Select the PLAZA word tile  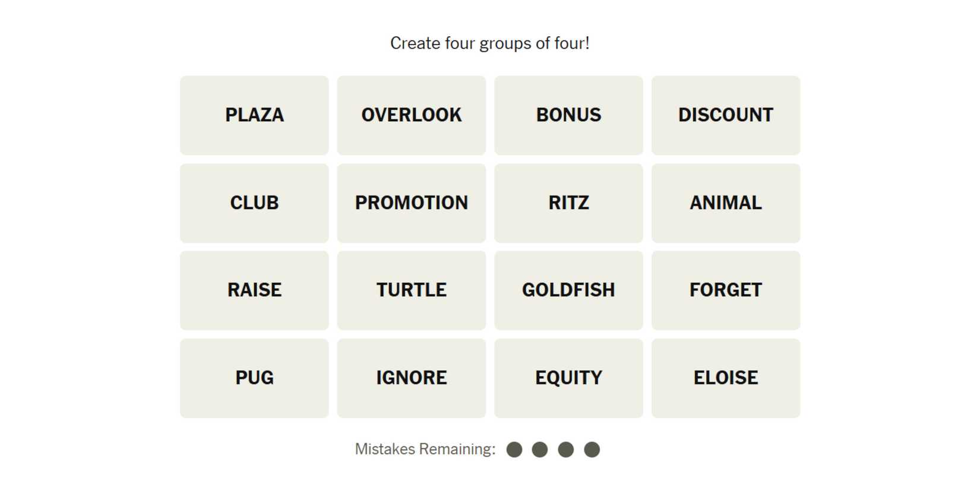(x=254, y=115)
